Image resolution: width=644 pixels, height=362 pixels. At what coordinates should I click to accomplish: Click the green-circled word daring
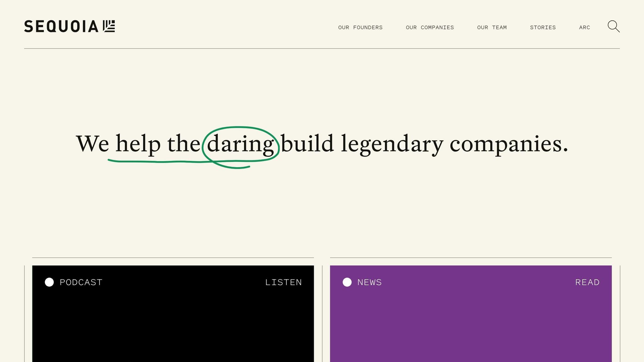240,145
